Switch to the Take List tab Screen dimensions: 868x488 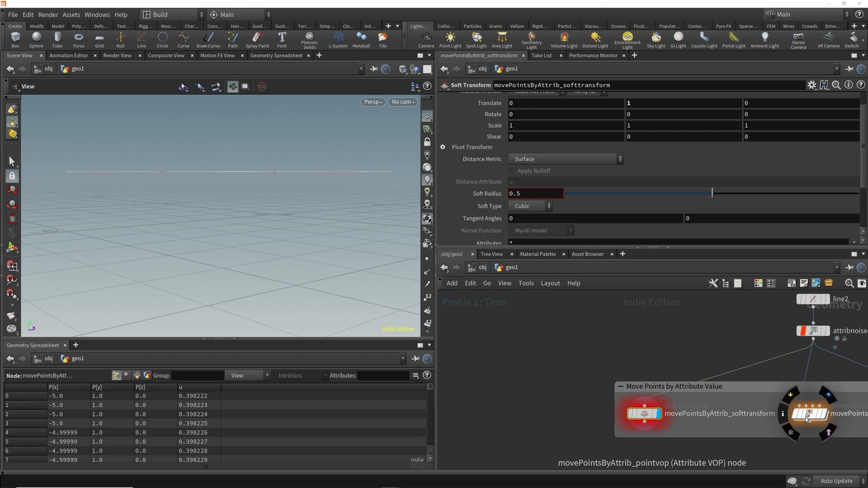point(542,55)
